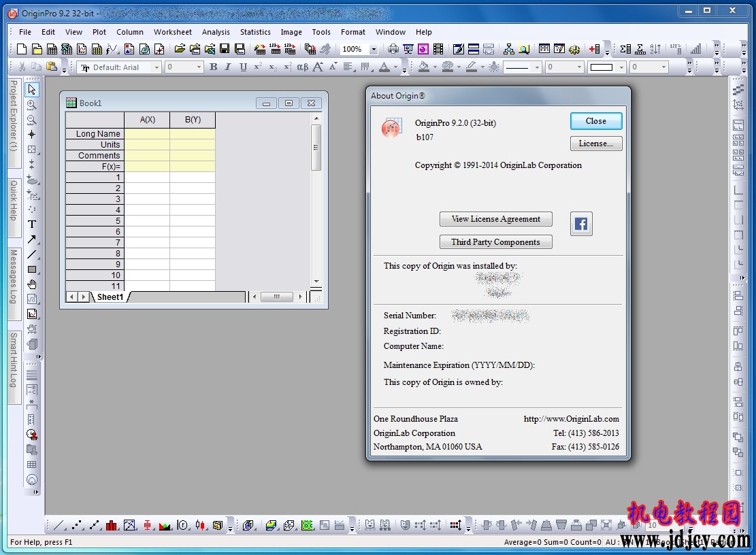Select the Text tool (T)
Viewport: 756px width, 555px height.
[32, 224]
